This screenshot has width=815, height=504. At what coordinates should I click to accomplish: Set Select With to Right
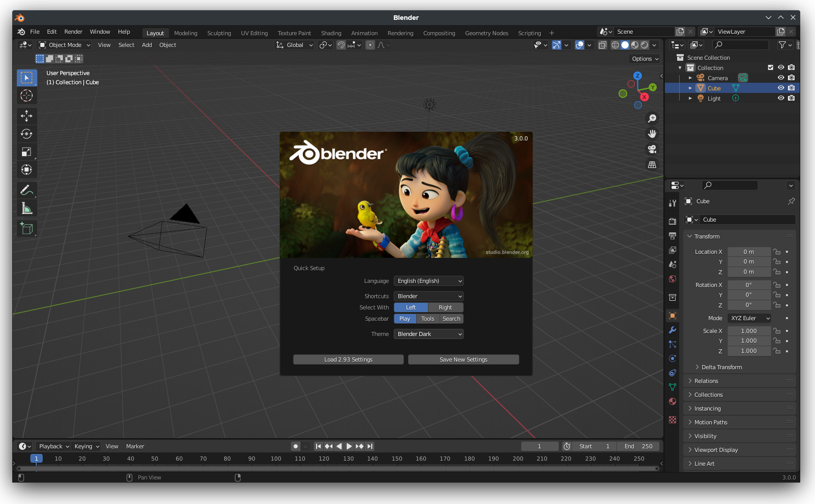click(445, 307)
